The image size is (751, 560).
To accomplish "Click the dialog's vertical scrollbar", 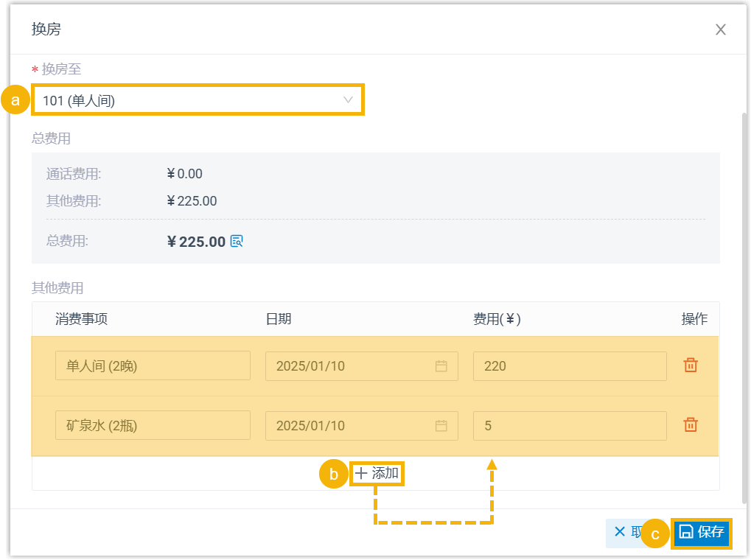I will coord(744,295).
